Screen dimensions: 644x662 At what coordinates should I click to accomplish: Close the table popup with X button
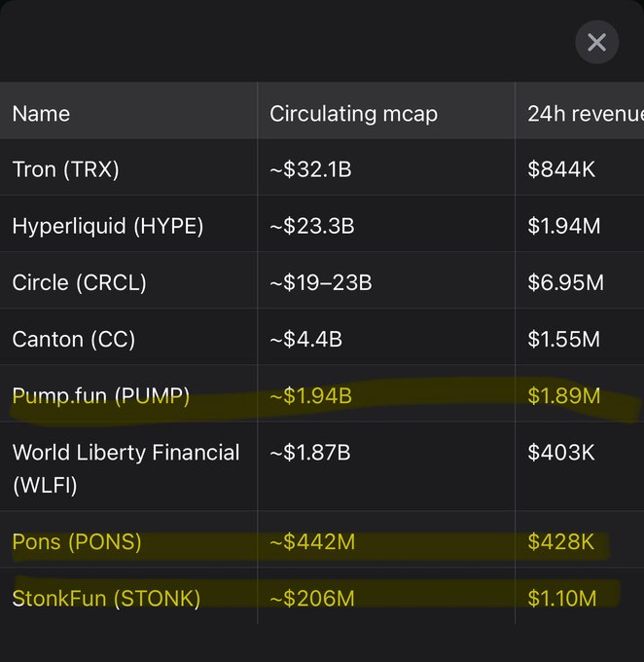[596, 42]
